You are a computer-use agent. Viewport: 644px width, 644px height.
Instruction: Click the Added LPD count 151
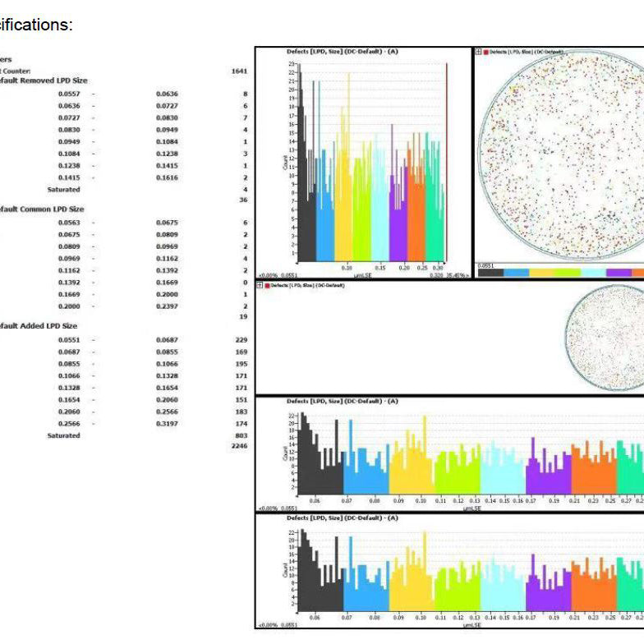coord(241,399)
